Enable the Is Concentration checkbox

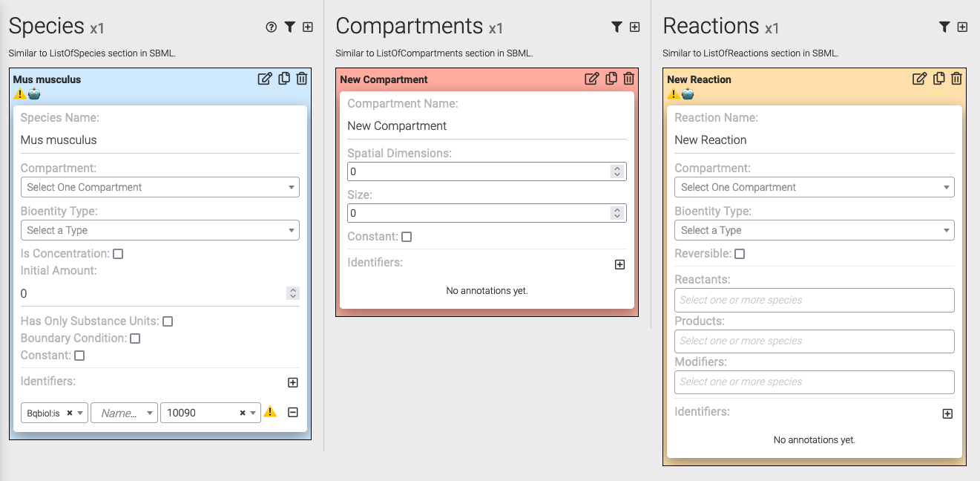tap(118, 254)
